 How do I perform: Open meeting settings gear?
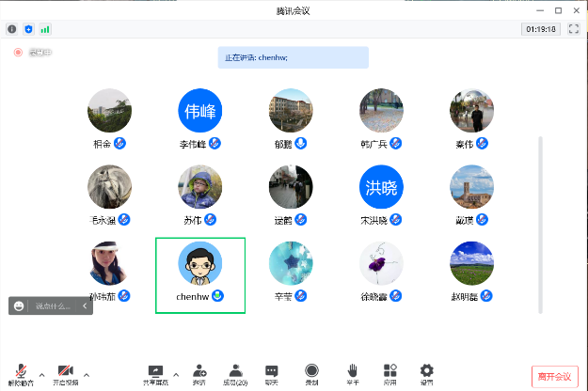(x=427, y=372)
